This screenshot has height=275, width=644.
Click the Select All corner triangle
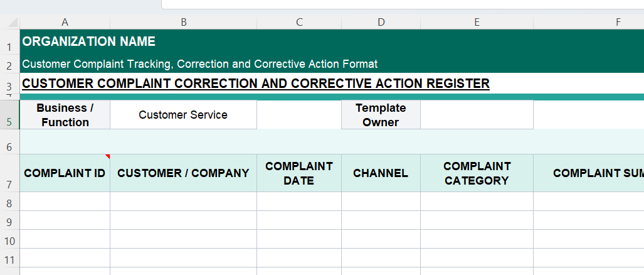coord(11,22)
